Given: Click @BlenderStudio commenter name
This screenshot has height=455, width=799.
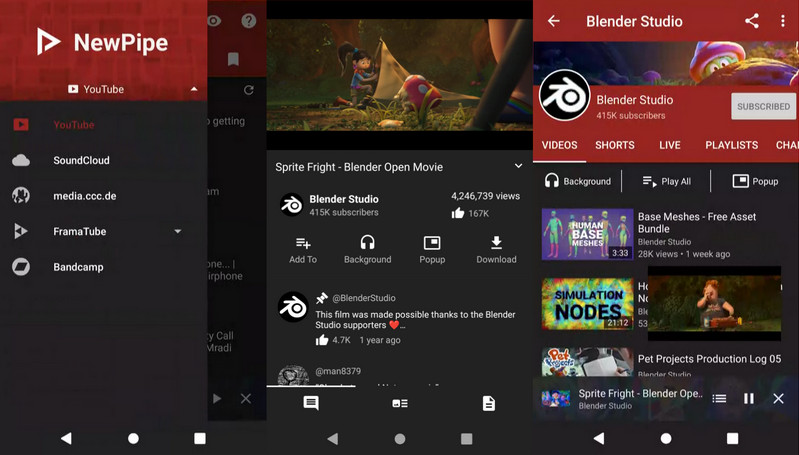Looking at the screenshot, I should coord(364,298).
